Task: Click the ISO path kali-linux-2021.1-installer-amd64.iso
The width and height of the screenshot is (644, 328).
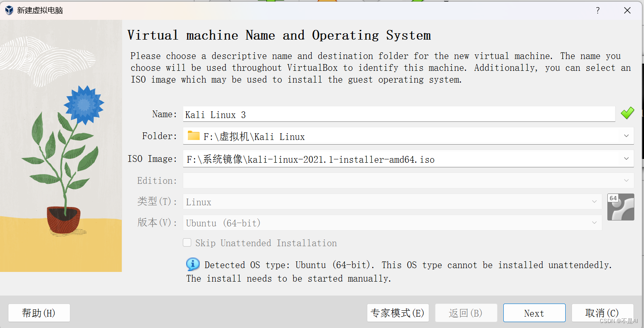Action: coord(310,159)
